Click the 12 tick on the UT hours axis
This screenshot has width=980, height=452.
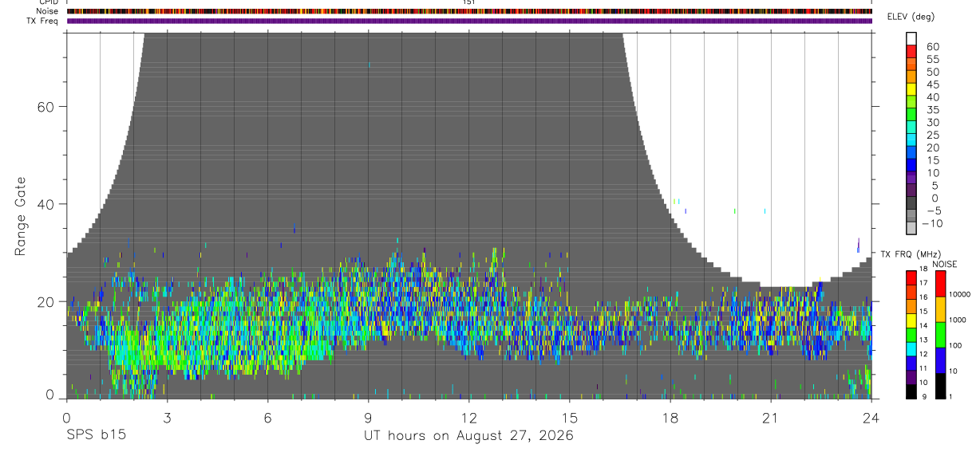[468, 416]
